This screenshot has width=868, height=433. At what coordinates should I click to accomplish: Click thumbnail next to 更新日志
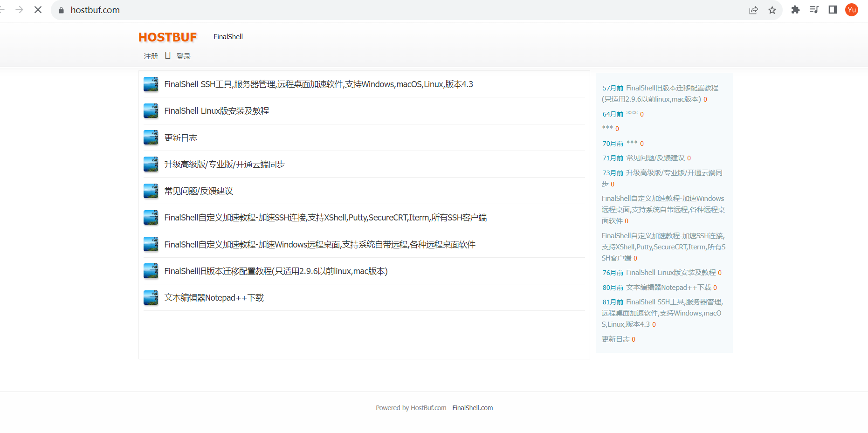point(151,137)
